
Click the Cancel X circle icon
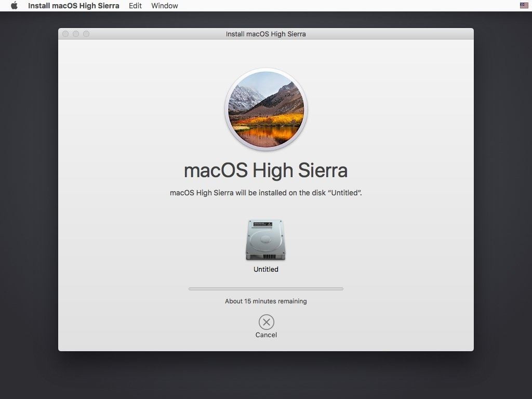(267, 322)
